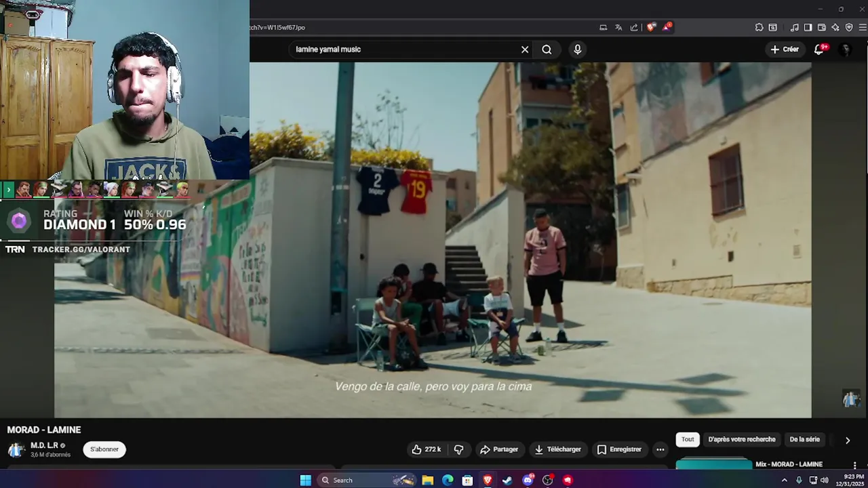Open Microsoft Store from the taskbar
The height and width of the screenshot is (488, 868).
pos(467,480)
